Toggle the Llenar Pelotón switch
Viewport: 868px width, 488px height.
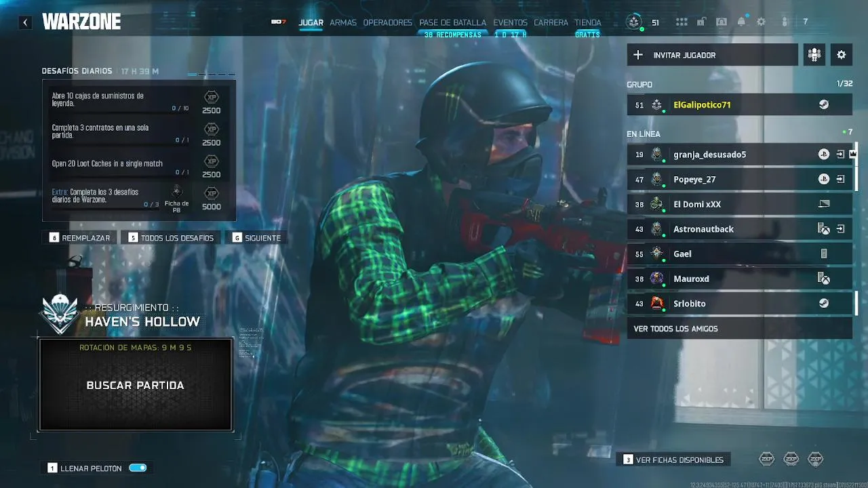point(138,468)
